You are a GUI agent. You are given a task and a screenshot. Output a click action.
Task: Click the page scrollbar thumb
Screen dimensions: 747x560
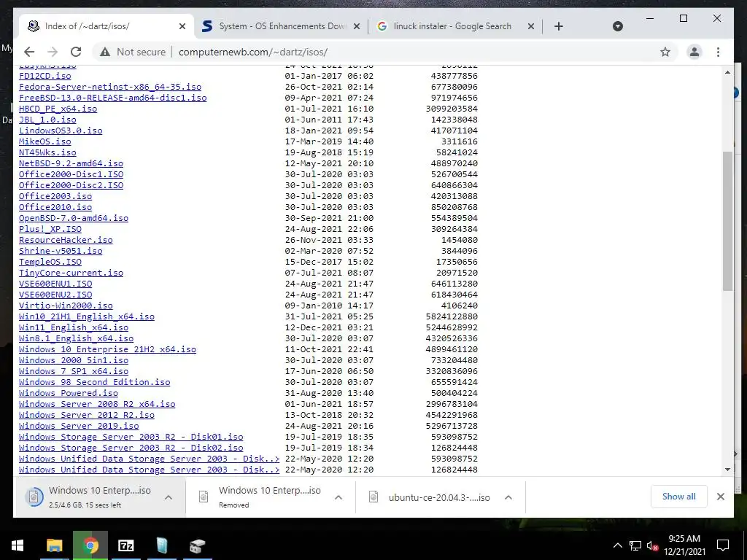tap(727, 221)
